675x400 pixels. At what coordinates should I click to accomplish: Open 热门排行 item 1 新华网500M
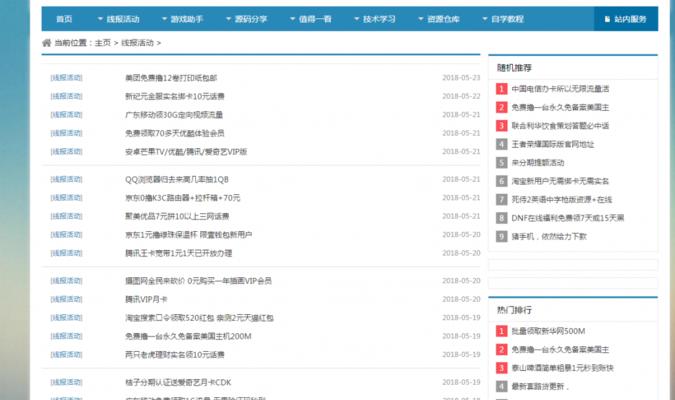click(548, 332)
